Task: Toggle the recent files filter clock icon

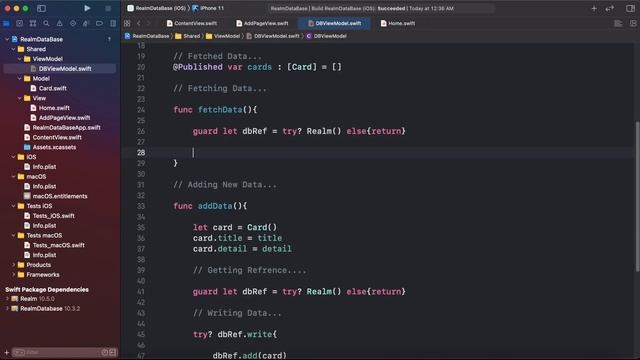Action: tap(104, 352)
